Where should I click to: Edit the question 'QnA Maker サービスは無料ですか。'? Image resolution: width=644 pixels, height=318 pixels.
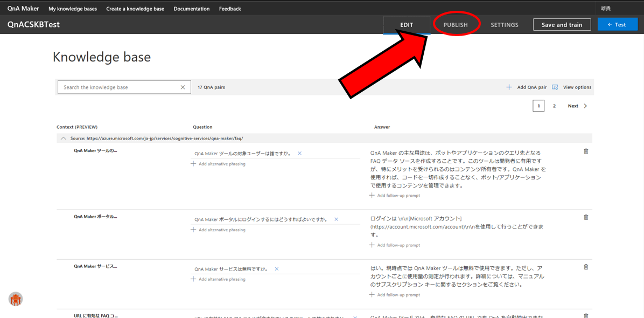pos(231,269)
